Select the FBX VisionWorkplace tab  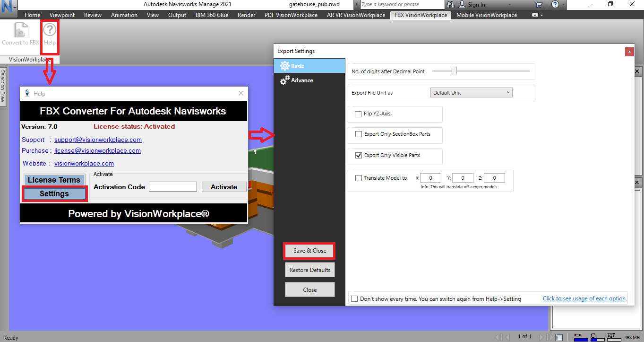point(421,15)
